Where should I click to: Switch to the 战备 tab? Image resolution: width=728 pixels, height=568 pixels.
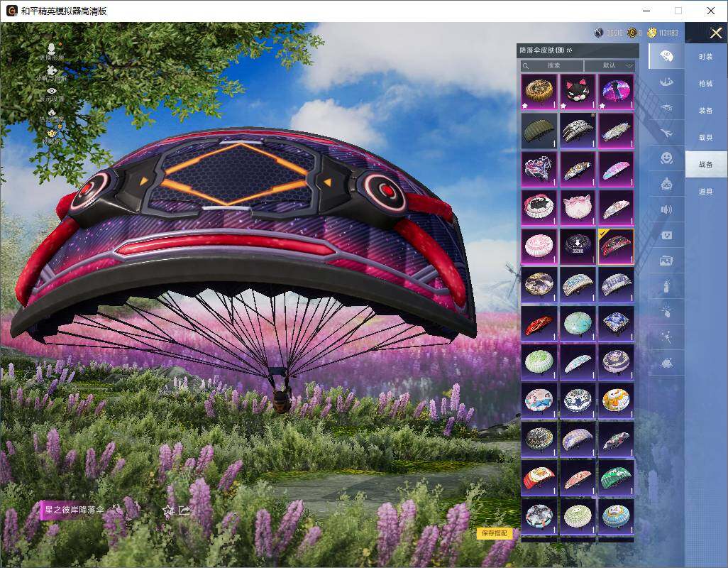(706, 165)
